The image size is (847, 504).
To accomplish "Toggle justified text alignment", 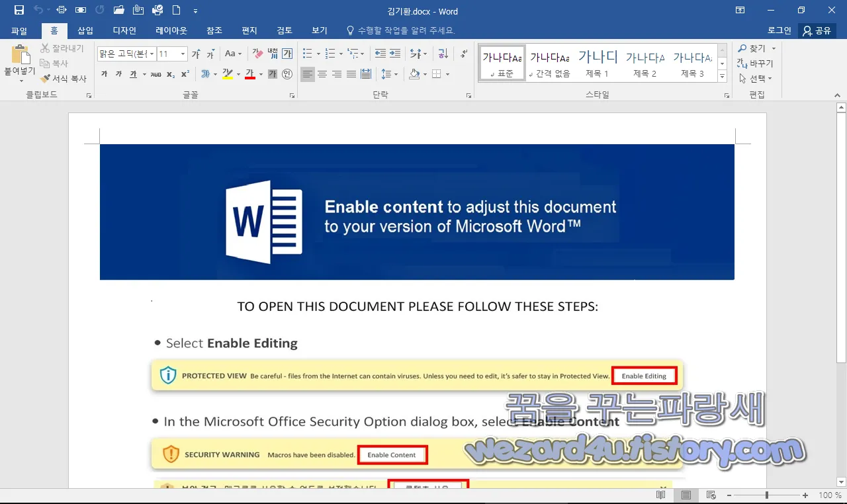I will [x=351, y=74].
